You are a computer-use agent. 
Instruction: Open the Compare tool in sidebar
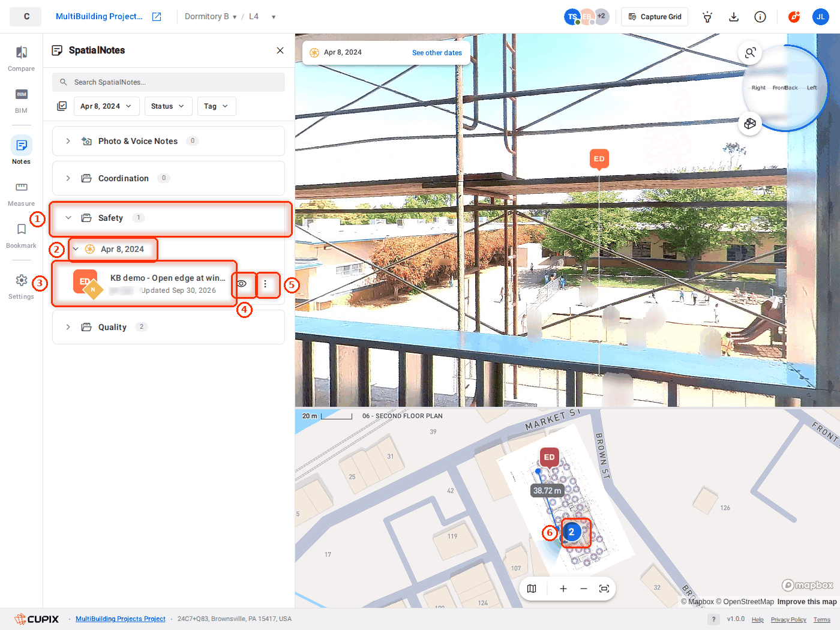pyautogui.click(x=21, y=59)
